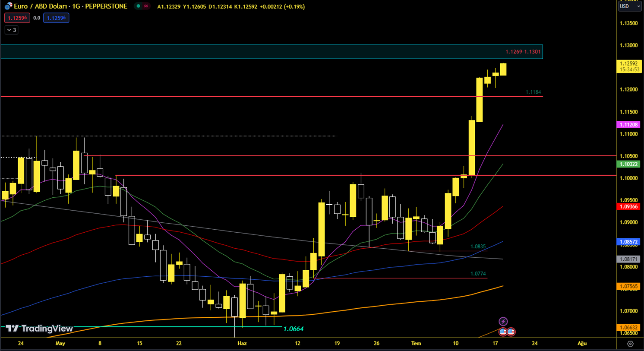Click the TradingView logo
644x351 pixels.
[39, 329]
